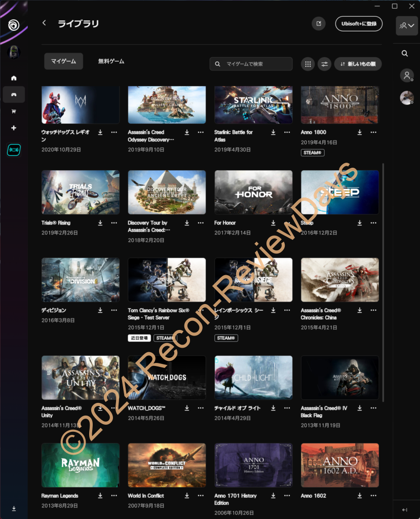The height and width of the screenshot is (519, 420).
Task: Toggle grid view layout button
Action: [x=307, y=64]
